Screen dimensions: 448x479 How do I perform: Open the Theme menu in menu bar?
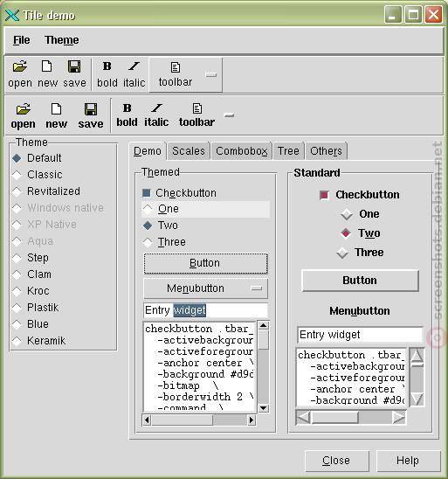(x=62, y=40)
